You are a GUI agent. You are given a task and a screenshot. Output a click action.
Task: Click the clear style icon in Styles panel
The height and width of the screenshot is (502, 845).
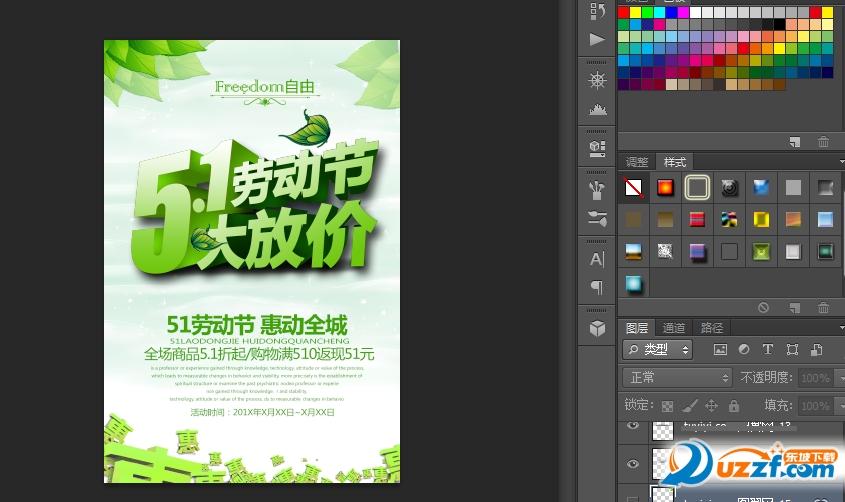(763, 308)
